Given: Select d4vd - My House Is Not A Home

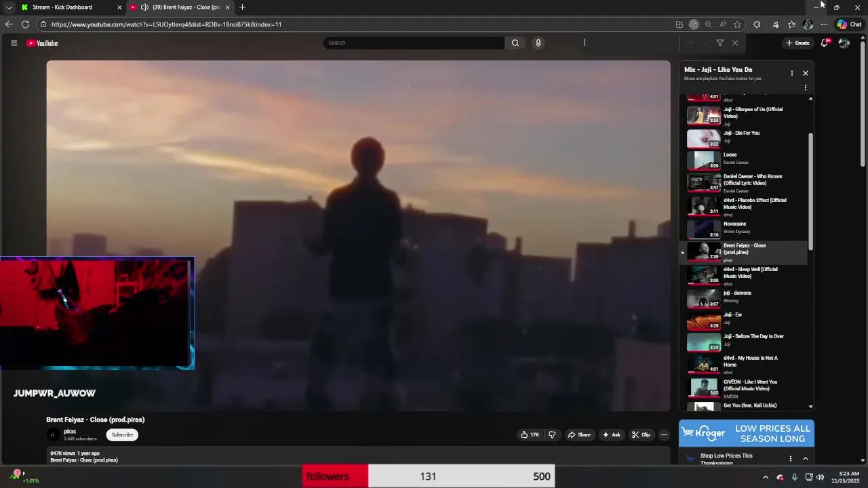Looking at the screenshot, I should tap(744, 364).
